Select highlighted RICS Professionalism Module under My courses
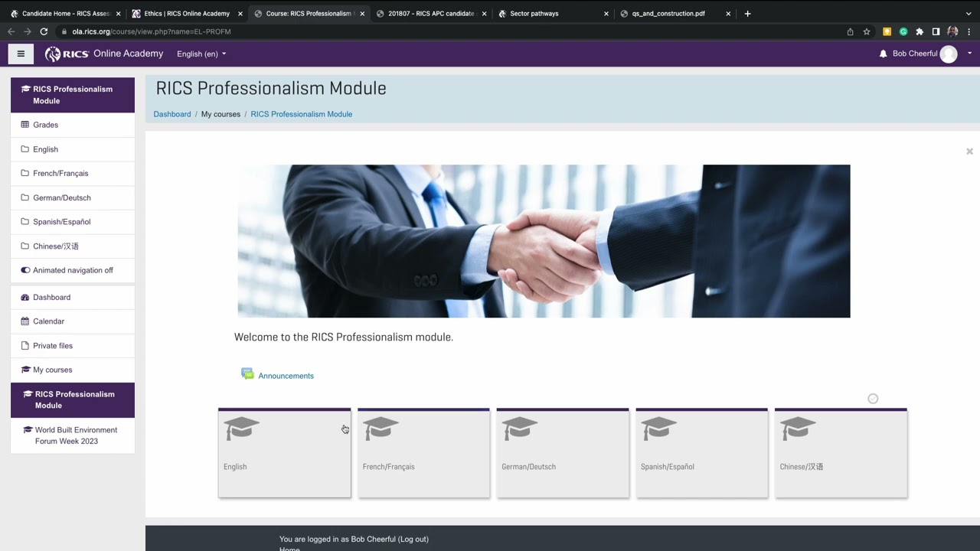 (73, 400)
